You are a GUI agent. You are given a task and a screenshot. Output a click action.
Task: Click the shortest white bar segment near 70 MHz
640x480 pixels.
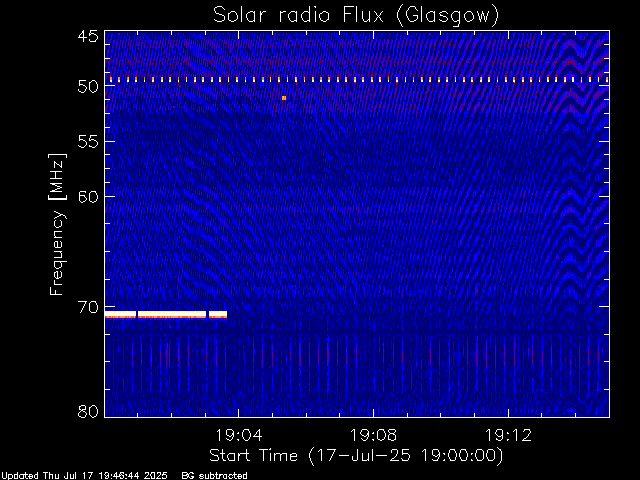pyautogui.click(x=218, y=314)
